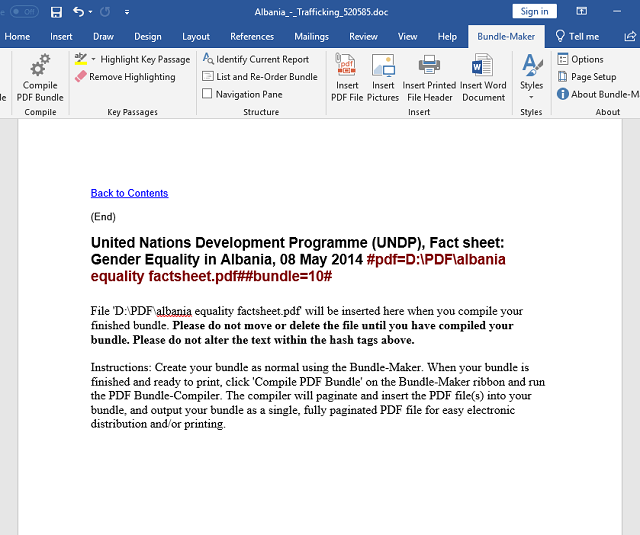This screenshot has width=640, height=535.
Task: Open the Undo history dropdown
Action: point(90,12)
